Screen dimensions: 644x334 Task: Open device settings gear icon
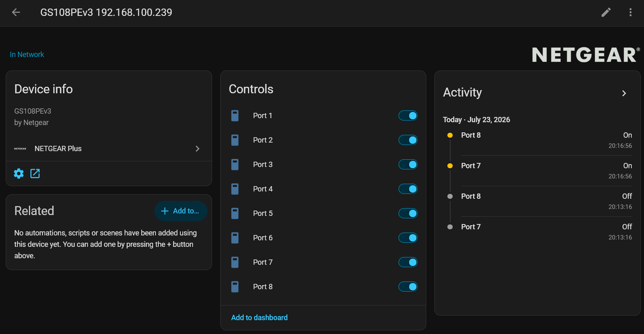click(x=19, y=174)
